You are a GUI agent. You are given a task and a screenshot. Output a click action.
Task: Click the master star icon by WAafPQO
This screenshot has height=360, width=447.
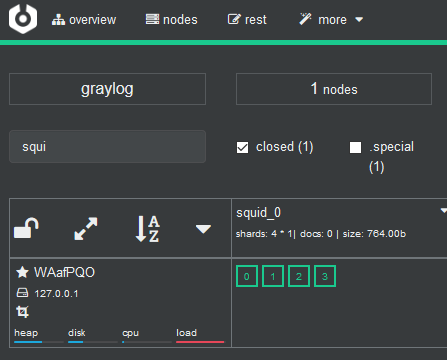click(x=22, y=272)
